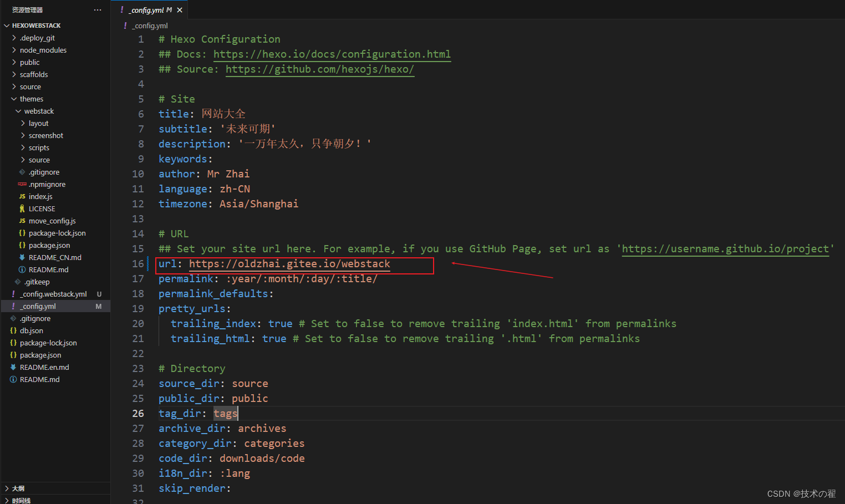Switch to the _config.yml tab
Viewport: 845px width, 504px height.
click(149, 10)
